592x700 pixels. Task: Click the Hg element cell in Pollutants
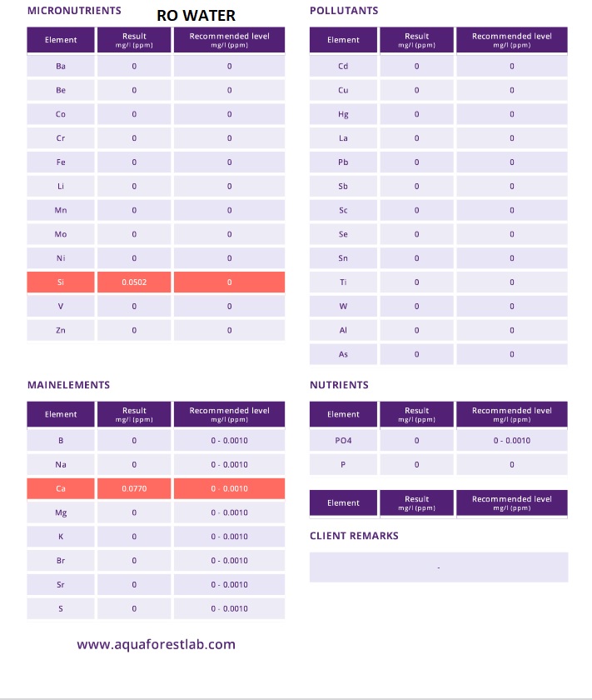pos(343,114)
